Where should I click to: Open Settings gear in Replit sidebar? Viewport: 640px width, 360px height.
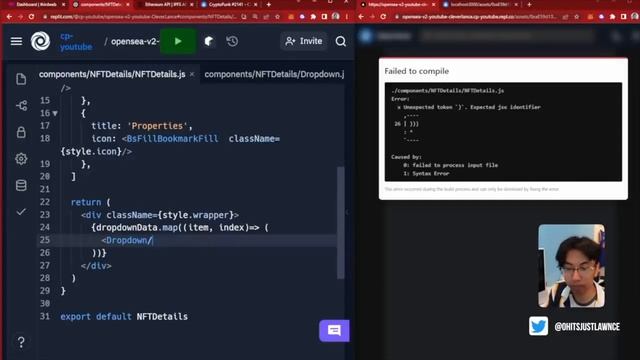point(21,159)
